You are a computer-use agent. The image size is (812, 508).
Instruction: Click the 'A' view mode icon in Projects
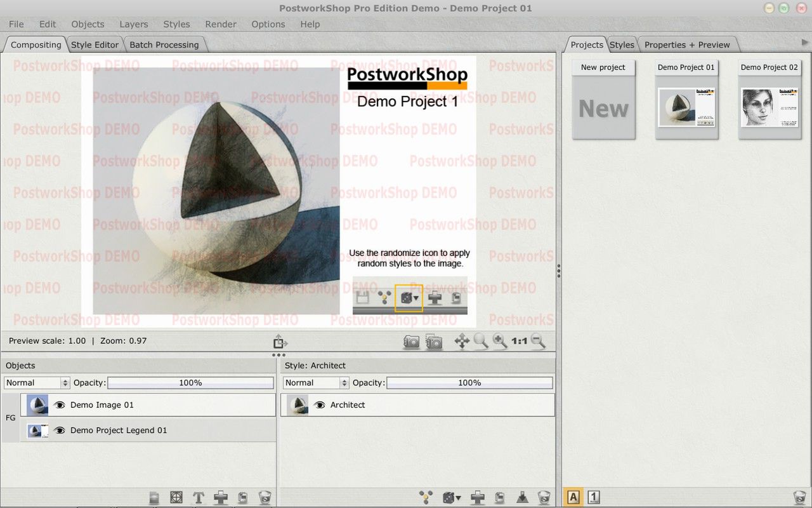click(x=573, y=498)
